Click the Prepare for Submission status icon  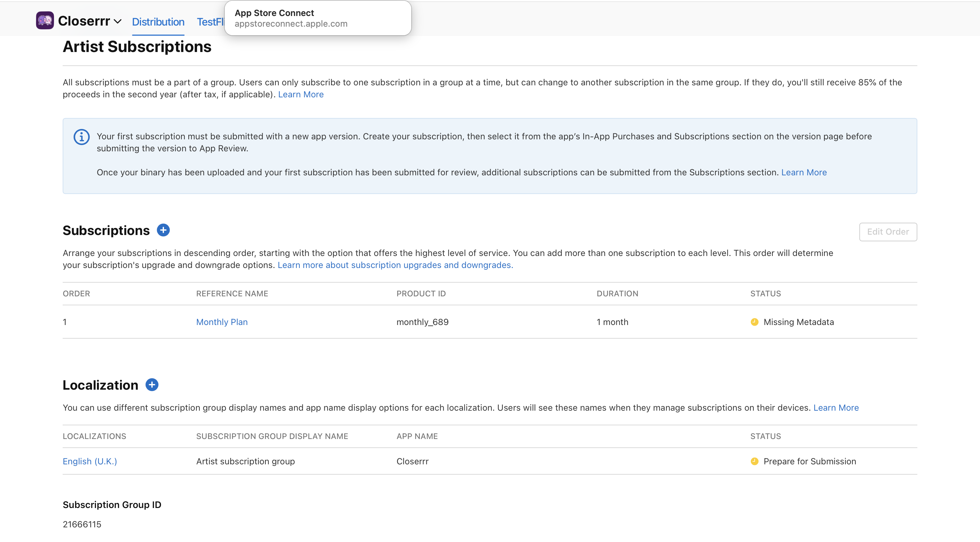pos(754,461)
